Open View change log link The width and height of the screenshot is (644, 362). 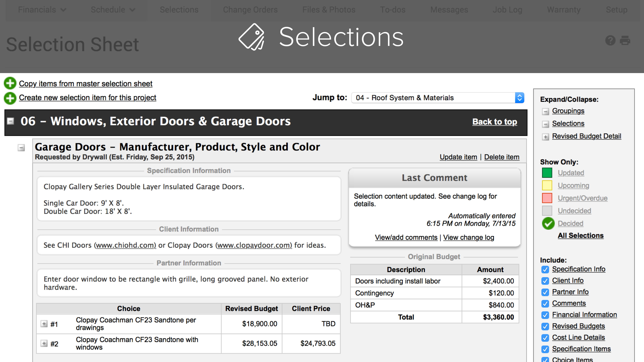(469, 237)
